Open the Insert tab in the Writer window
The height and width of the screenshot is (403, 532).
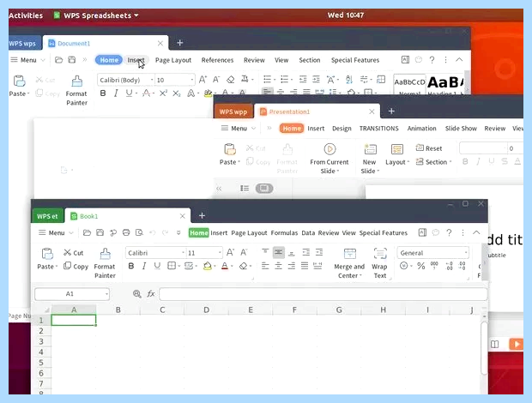pos(136,60)
